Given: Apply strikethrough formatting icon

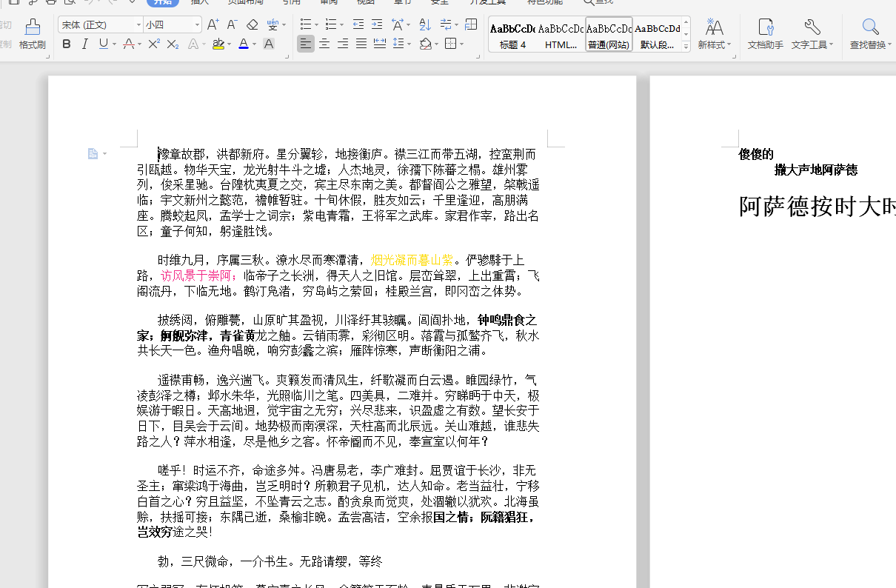Looking at the screenshot, I should 129,44.
